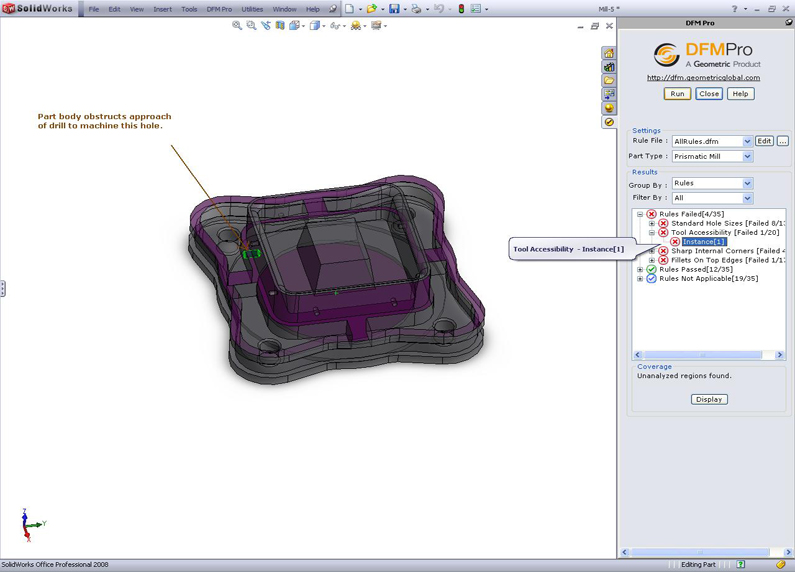
Task: Click the pin icon on DFM Pro pane
Action: click(788, 23)
